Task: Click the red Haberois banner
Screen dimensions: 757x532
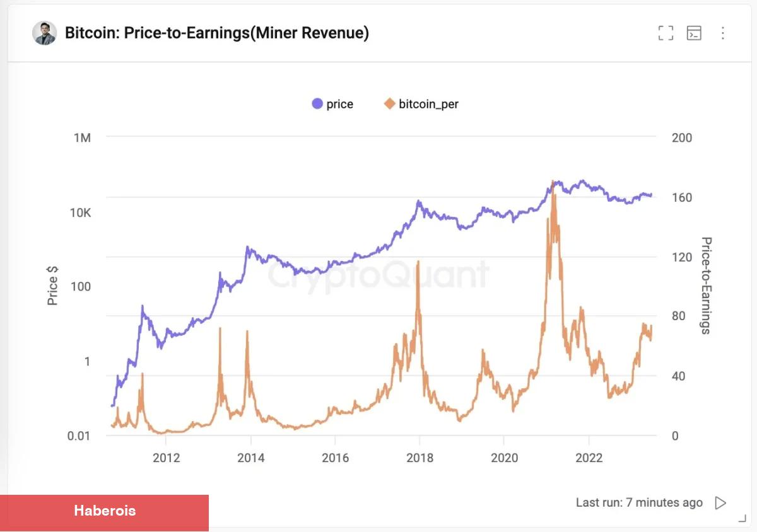Action: tap(104, 511)
